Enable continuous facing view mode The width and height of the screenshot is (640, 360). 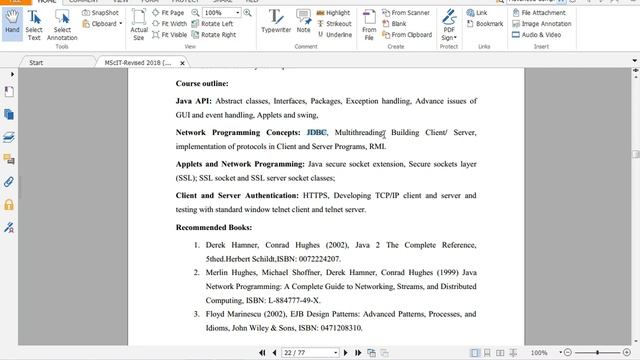[x=513, y=353]
